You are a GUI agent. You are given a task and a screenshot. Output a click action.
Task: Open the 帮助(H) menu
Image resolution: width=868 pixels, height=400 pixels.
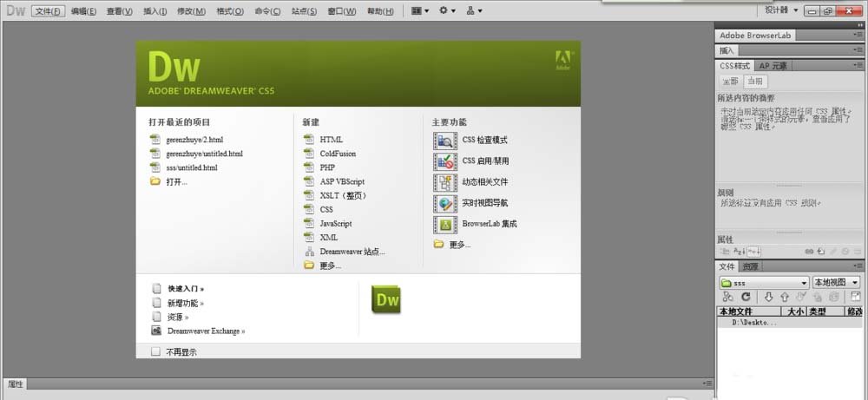[381, 11]
